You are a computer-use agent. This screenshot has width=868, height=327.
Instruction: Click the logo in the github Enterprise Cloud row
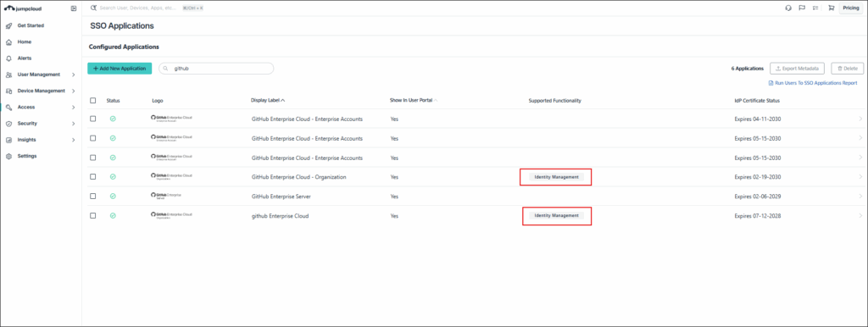pos(171,215)
